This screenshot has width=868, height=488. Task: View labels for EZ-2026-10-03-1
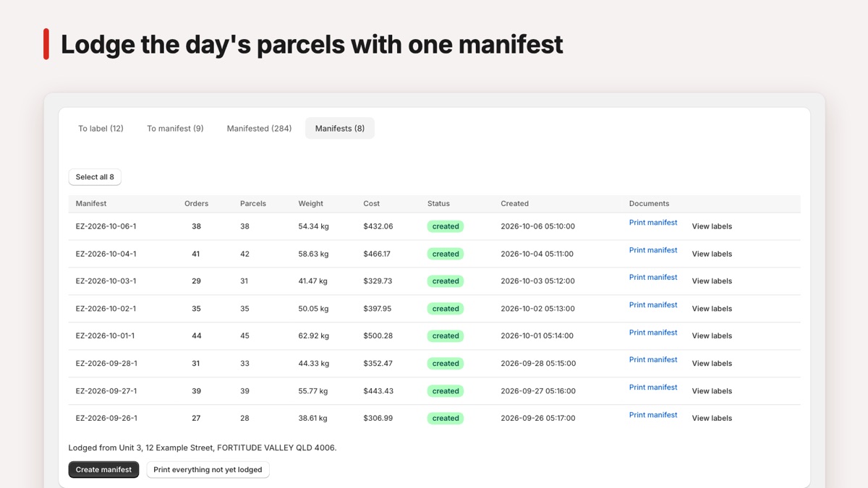pos(712,281)
